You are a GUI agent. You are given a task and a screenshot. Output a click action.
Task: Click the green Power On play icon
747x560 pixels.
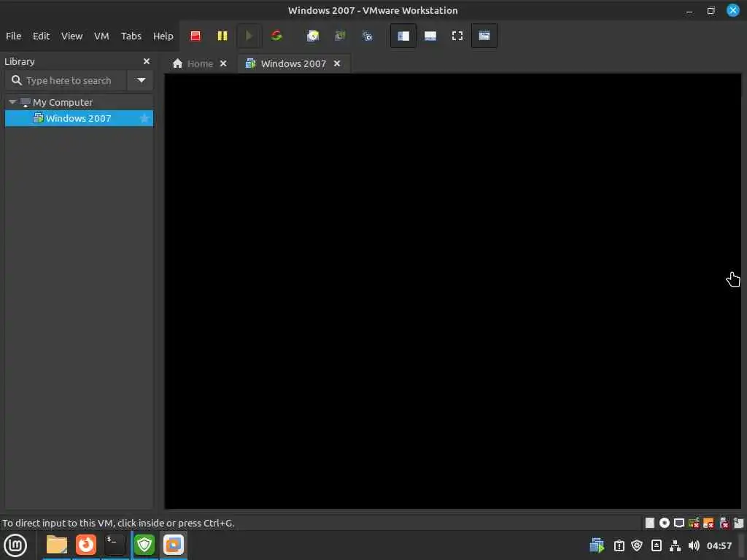249,36
